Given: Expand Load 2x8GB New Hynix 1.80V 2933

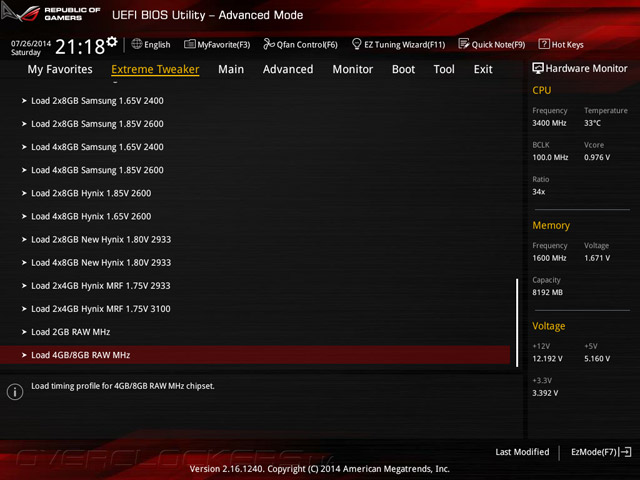Looking at the screenshot, I should (x=255, y=240).
